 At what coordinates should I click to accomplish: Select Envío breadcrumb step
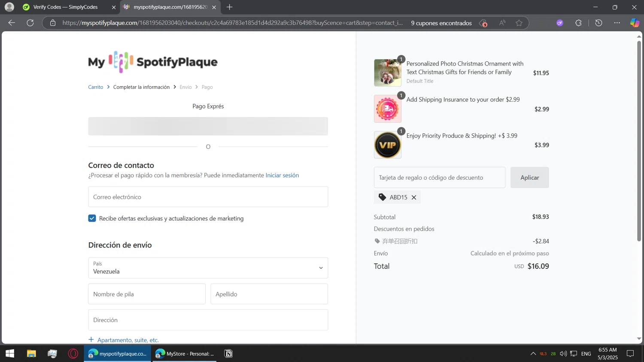(185, 87)
